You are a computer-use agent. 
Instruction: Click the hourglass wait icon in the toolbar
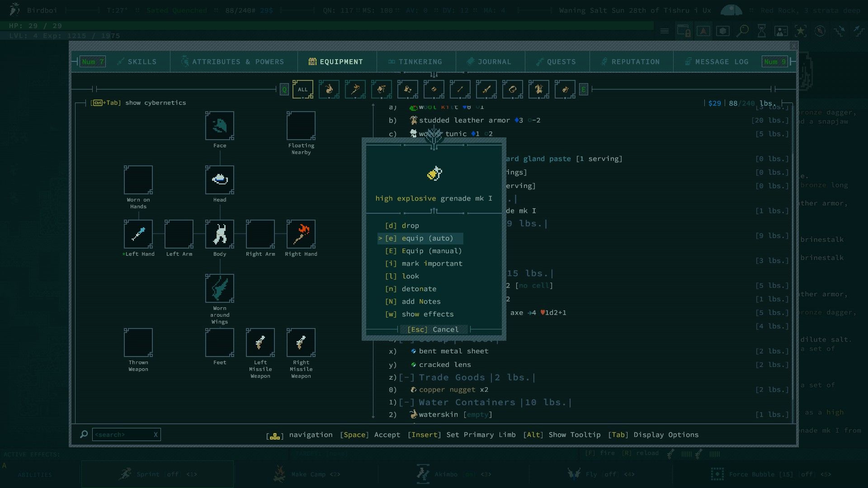coord(761,31)
